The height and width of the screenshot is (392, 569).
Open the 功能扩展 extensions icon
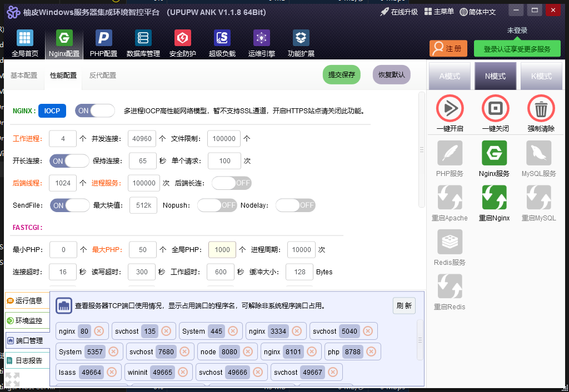click(301, 38)
